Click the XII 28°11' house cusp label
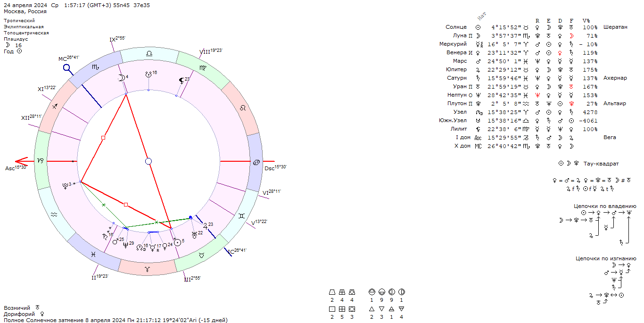The image size is (644, 323). click(x=32, y=117)
